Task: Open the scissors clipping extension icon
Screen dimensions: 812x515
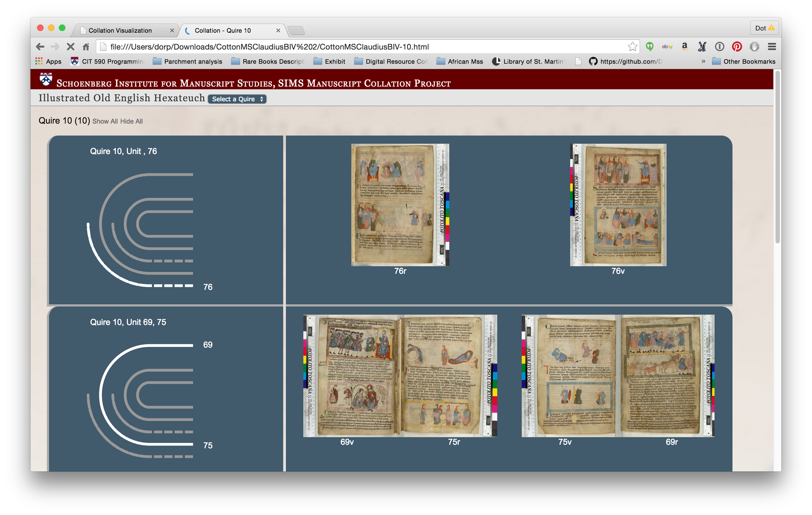Action: click(x=702, y=47)
